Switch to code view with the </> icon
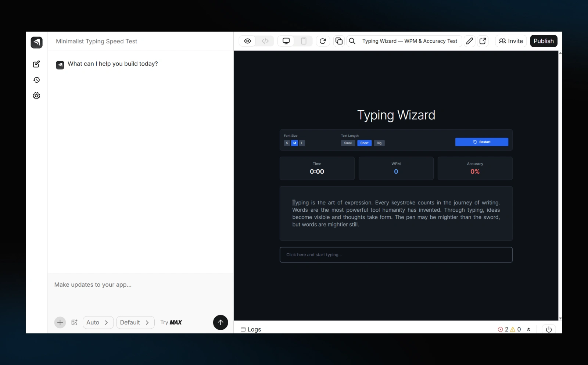Image resolution: width=588 pixels, height=365 pixels. click(265, 41)
